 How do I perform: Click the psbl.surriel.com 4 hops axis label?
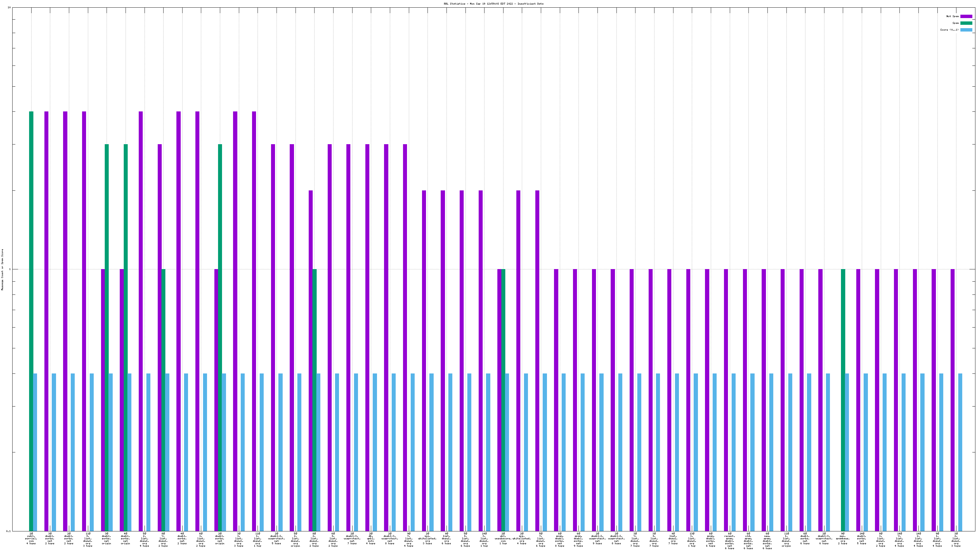(31, 538)
